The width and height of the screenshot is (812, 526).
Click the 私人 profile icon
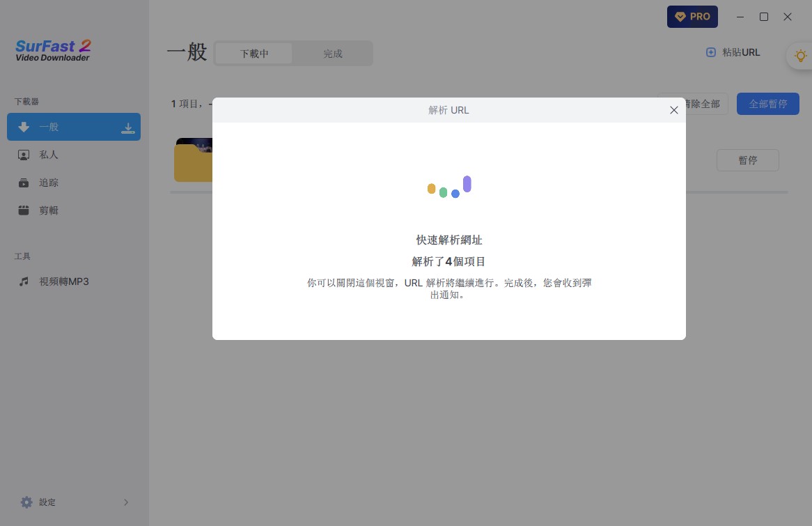click(24, 155)
